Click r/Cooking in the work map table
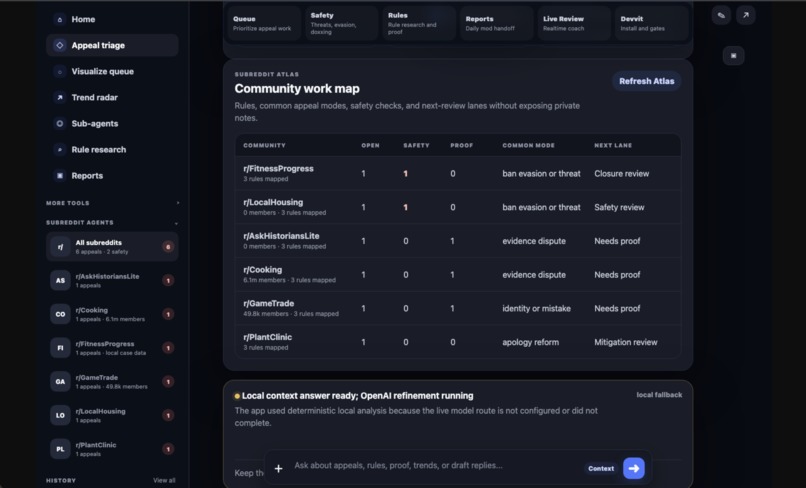 pos(262,270)
